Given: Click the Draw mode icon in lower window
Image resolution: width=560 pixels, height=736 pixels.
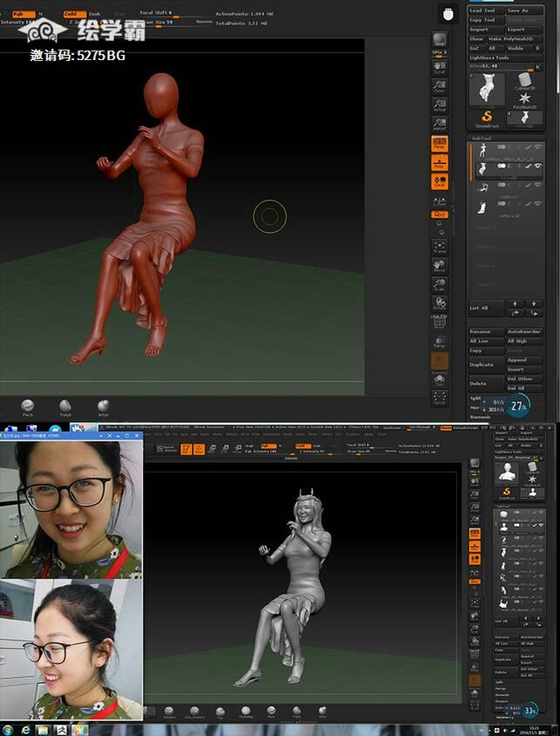Looking at the screenshot, I should click(199, 449).
